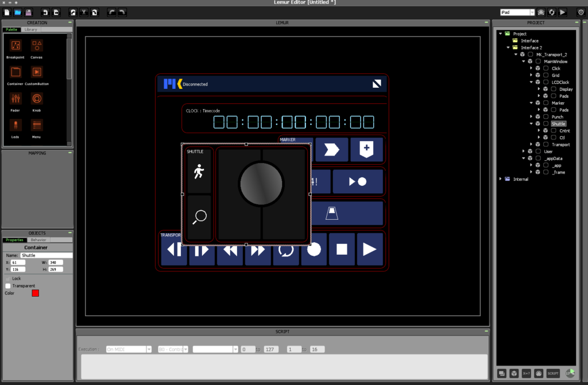This screenshot has height=385, width=588.
Task: Toggle the checkbox next to User
Action: coord(538,151)
